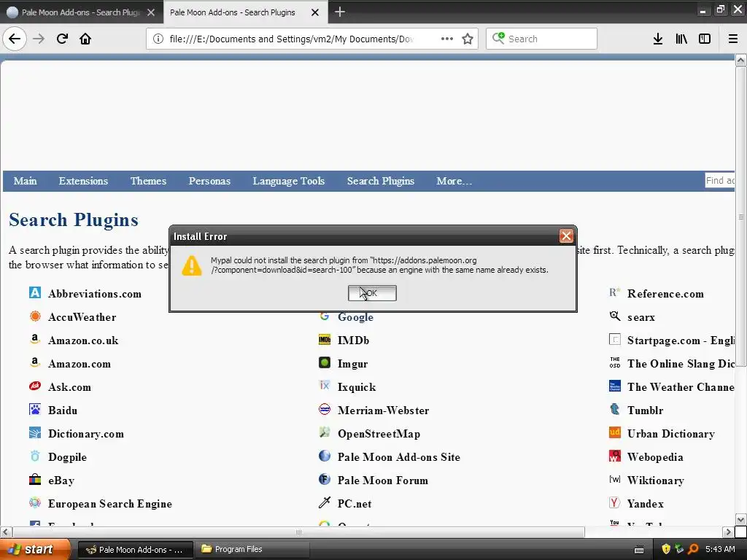Click the Abbreviations.com plugin icon
747x560 pixels.
(35, 292)
